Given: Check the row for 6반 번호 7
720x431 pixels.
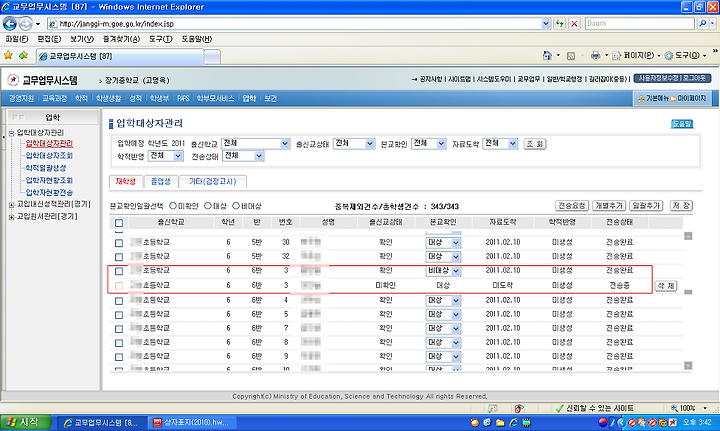Looking at the screenshot, I should click(119, 329).
